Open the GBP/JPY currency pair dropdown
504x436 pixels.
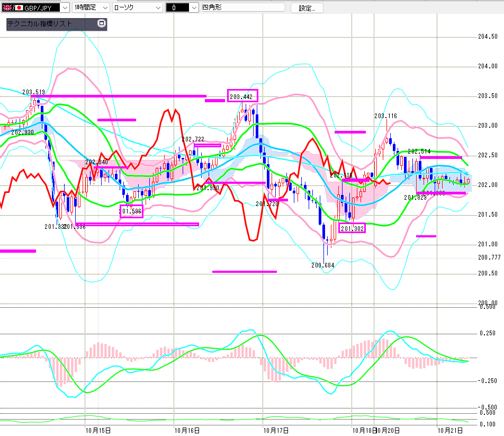click(65, 8)
